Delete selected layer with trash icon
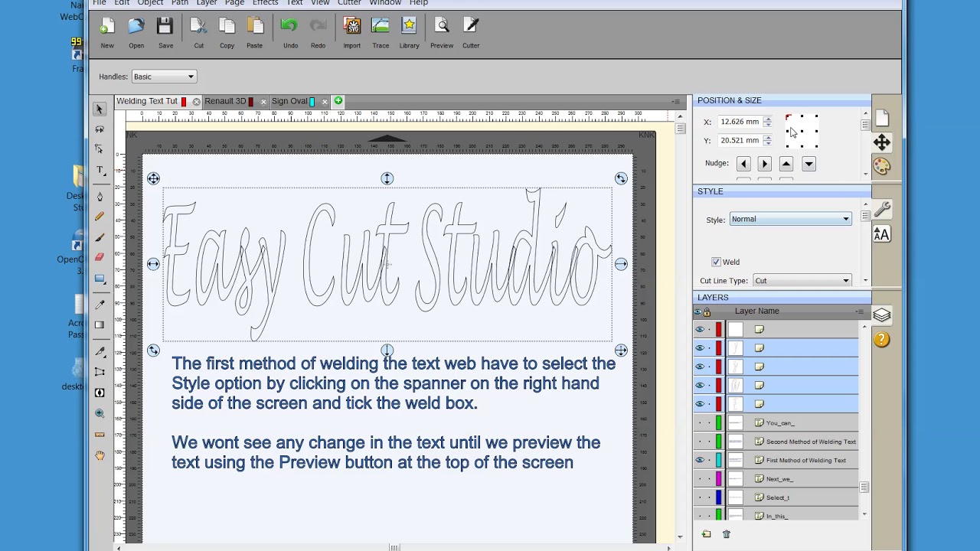Viewport: 980px width, 551px height. [x=727, y=534]
